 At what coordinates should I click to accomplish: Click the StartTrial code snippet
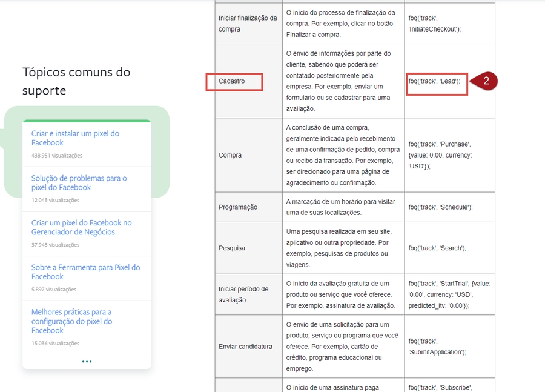pos(448,294)
